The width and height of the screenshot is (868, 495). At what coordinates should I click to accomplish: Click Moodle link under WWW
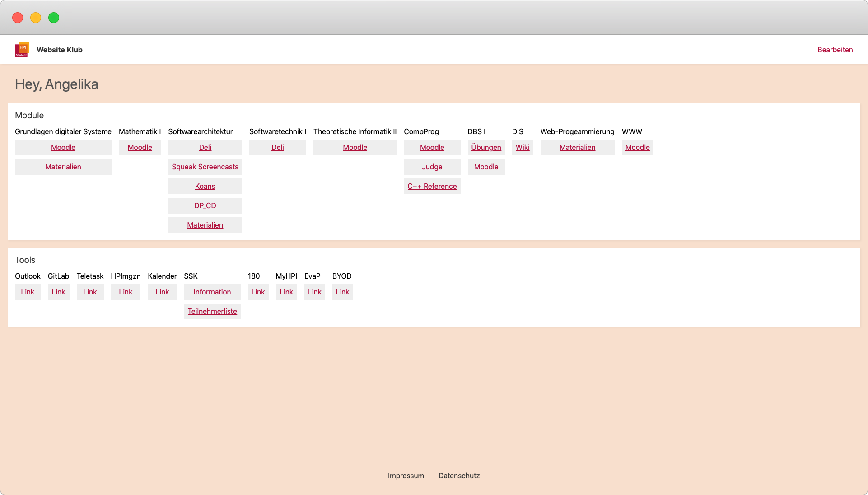coord(637,147)
